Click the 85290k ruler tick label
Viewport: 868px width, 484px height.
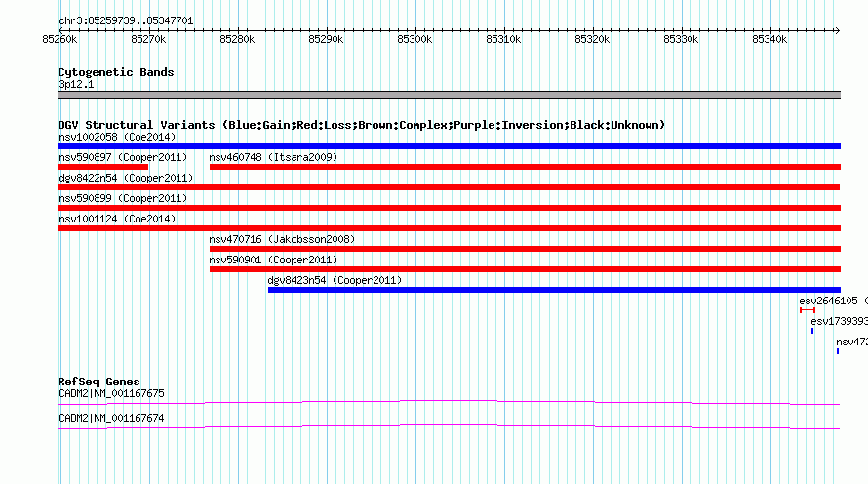tap(326, 39)
